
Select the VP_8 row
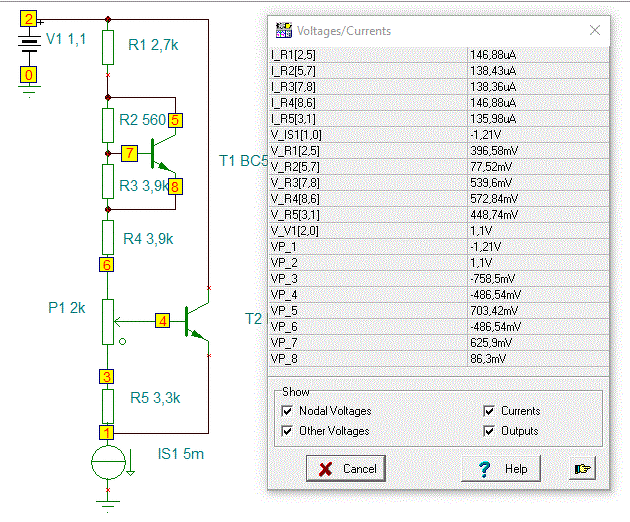[439, 359]
